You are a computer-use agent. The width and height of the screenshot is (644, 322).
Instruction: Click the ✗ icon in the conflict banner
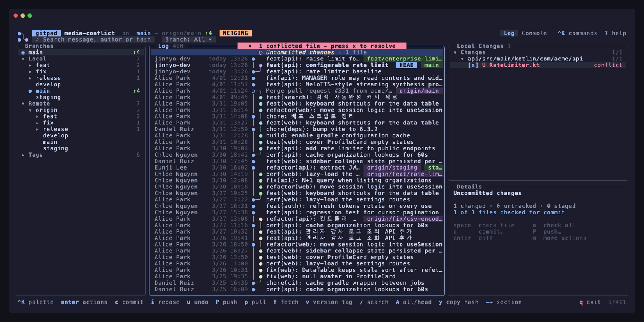point(250,46)
